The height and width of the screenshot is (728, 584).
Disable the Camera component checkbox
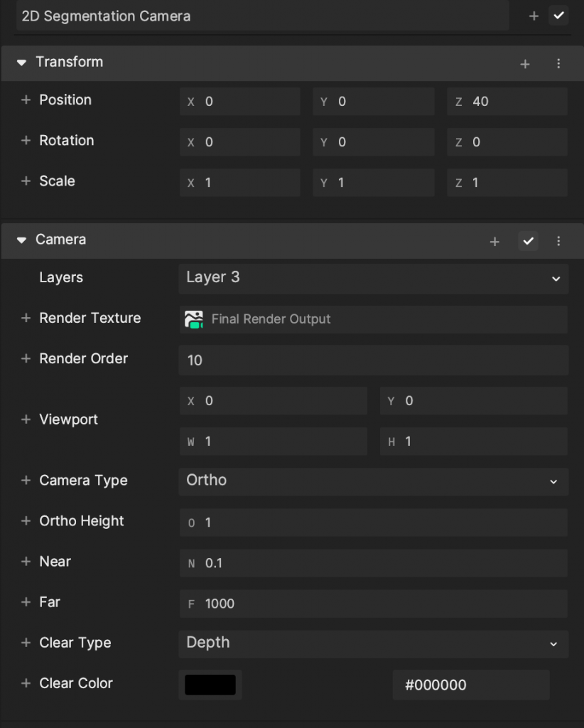(x=528, y=241)
